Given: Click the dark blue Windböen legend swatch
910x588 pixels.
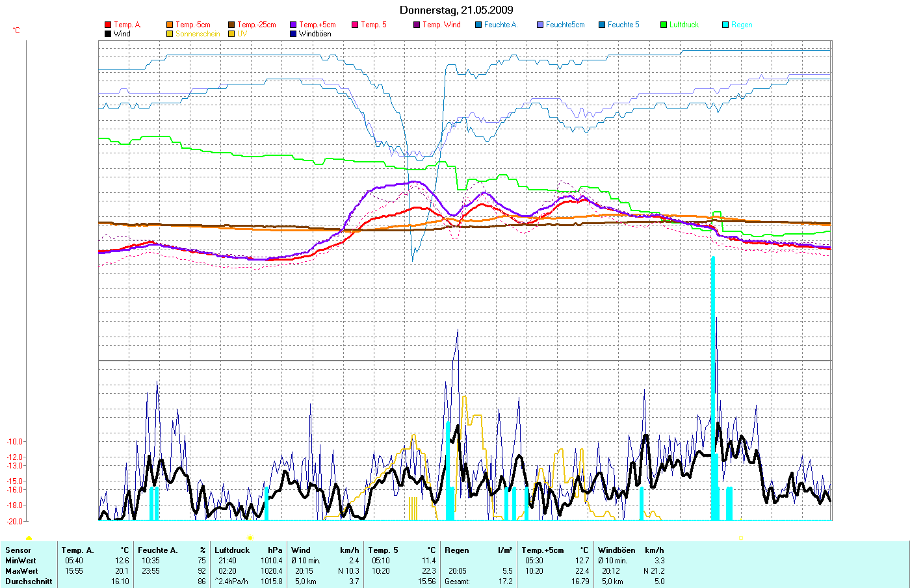Looking at the screenshot, I should (x=293, y=34).
